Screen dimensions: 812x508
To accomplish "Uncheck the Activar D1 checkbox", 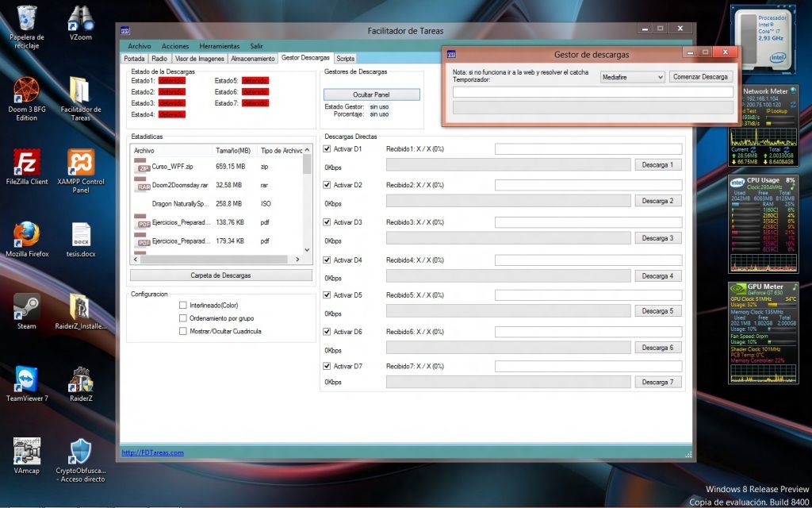I will [x=327, y=148].
